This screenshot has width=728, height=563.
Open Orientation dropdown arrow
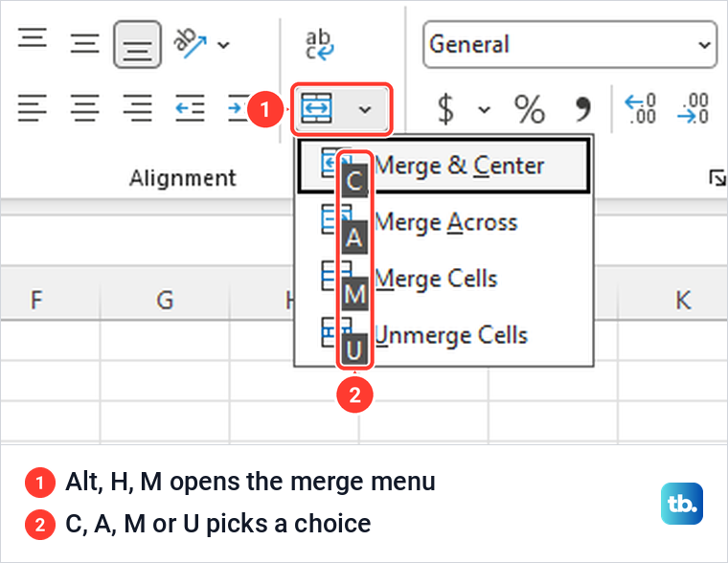coord(224,45)
